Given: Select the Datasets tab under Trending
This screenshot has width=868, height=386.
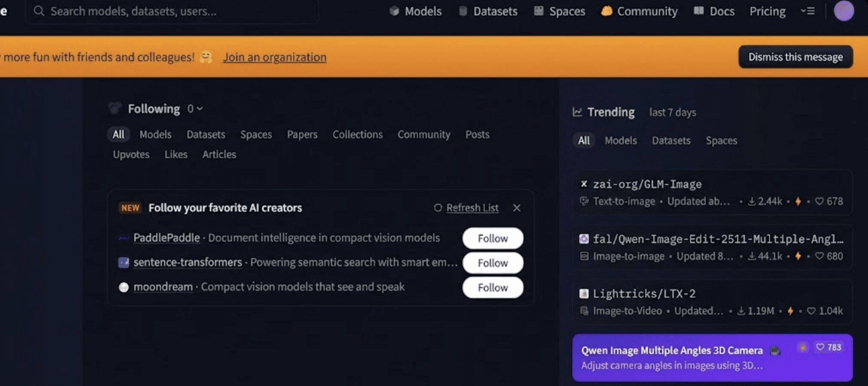Looking at the screenshot, I should [x=671, y=141].
